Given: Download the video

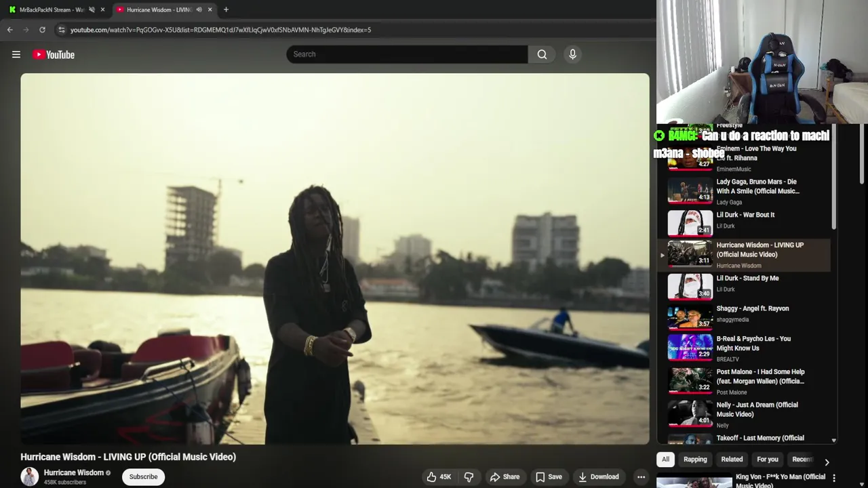Looking at the screenshot, I should pos(598,476).
